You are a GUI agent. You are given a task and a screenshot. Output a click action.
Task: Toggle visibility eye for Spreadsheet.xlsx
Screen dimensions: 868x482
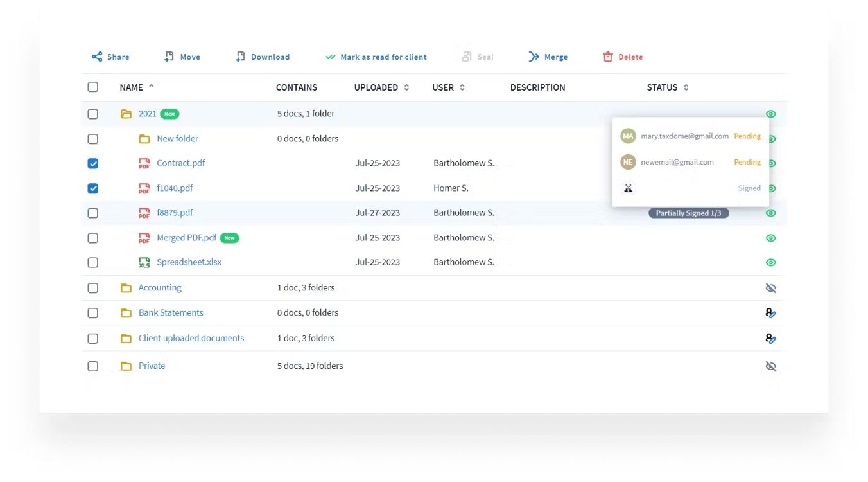tap(771, 262)
